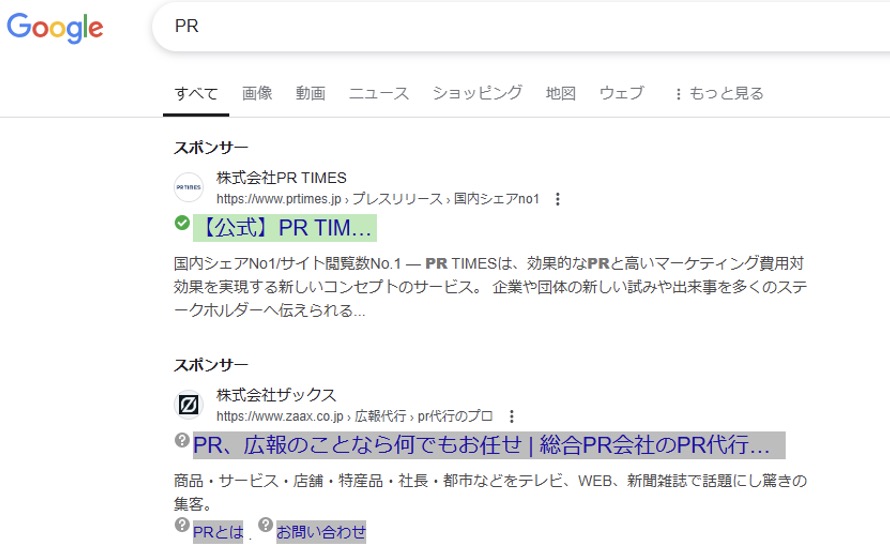Click the green verified checkmark icon
This screenshot has width=890, height=558.
(x=182, y=223)
